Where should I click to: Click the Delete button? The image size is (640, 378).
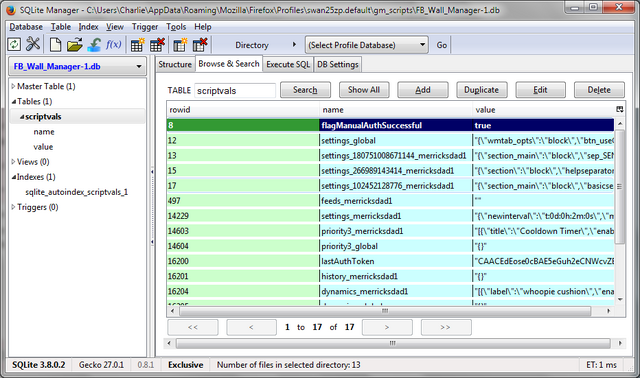tap(599, 90)
